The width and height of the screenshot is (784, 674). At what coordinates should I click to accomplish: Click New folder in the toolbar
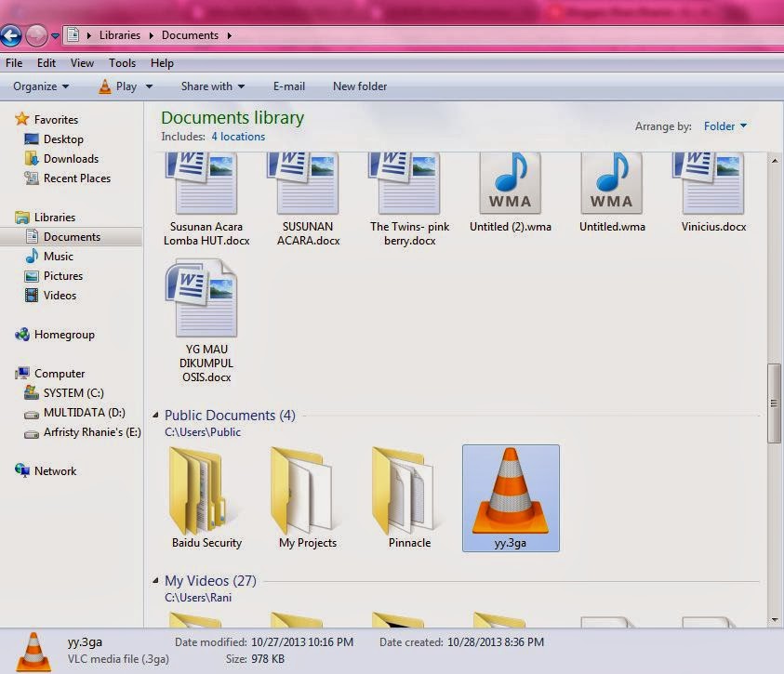(x=360, y=86)
